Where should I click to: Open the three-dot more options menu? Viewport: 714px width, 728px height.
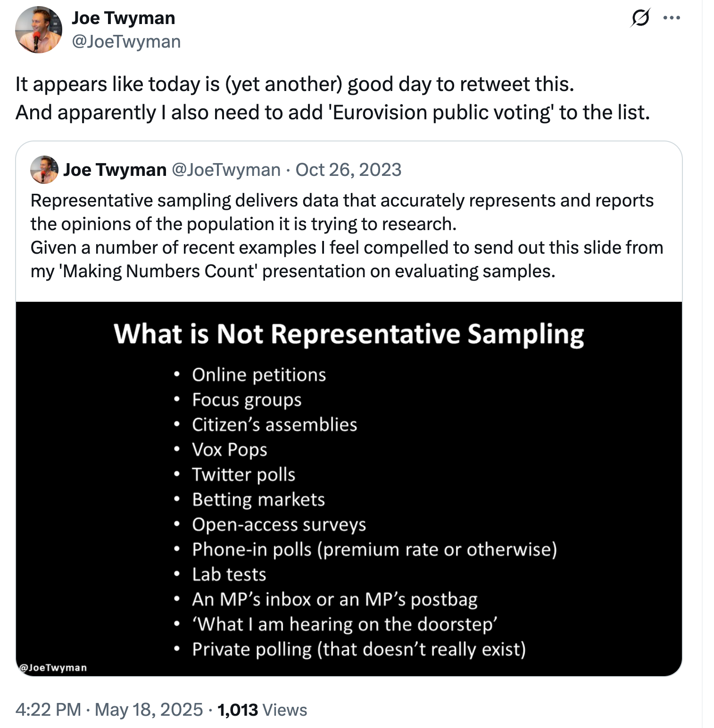(x=672, y=18)
